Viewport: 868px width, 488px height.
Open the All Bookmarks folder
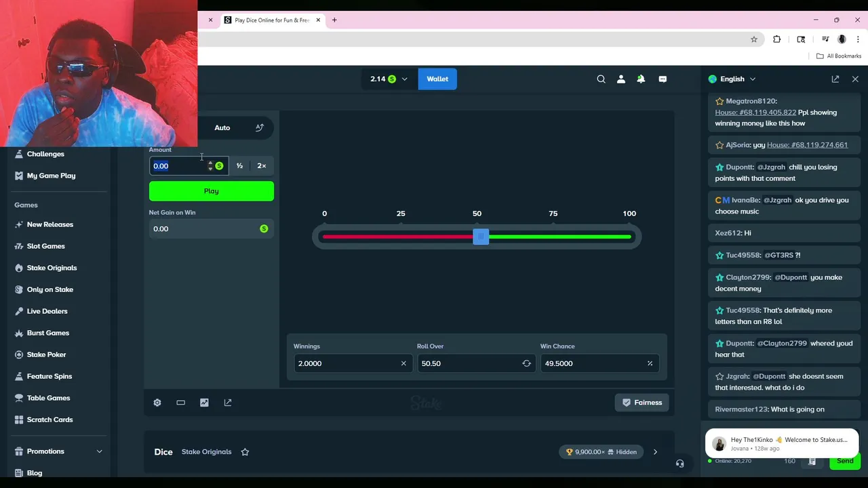(838, 56)
